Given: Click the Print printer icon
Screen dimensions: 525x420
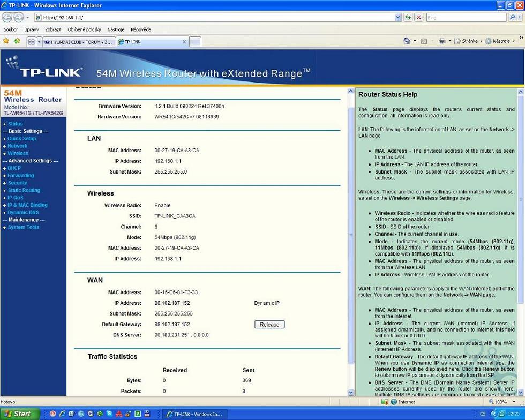Looking at the screenshot, I should click(442, 41).
